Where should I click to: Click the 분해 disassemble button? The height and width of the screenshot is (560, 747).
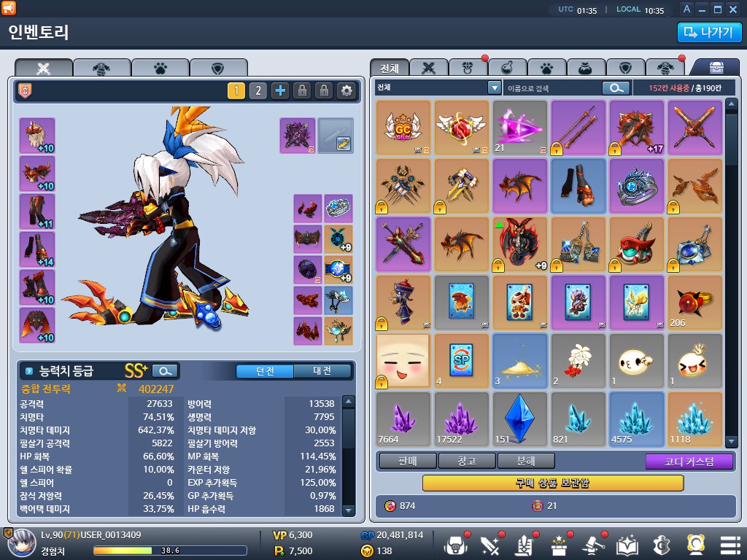[x=526, y=461]
